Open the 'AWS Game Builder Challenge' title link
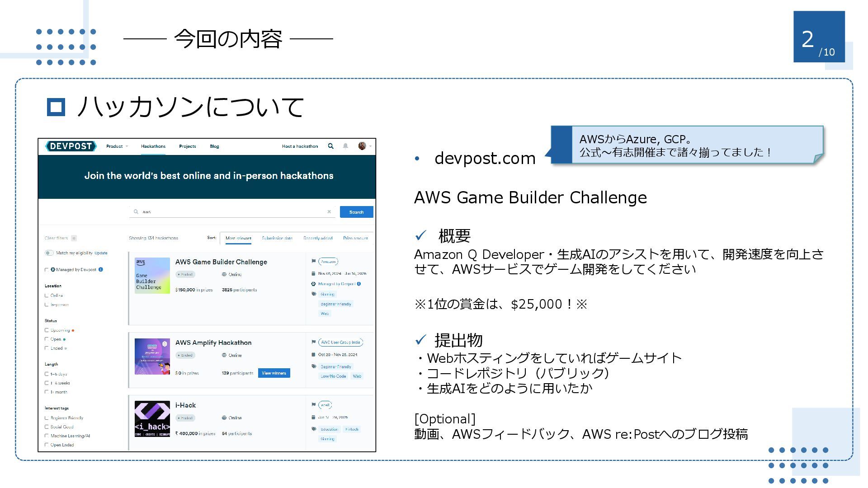The width and height of the screenshot is (868, 488). (221, 262)
